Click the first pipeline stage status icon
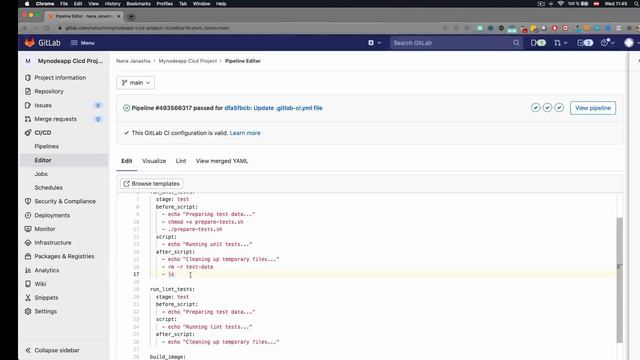The width and height of the screenshot is (640, 360). tap(536, 108)
